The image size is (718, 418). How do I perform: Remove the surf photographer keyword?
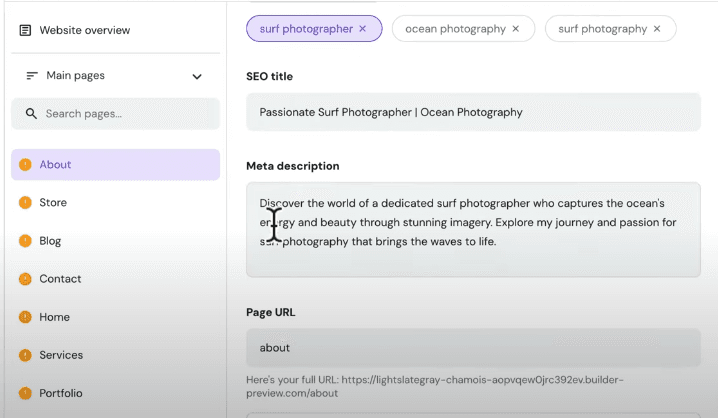click(x=363, y=29)
